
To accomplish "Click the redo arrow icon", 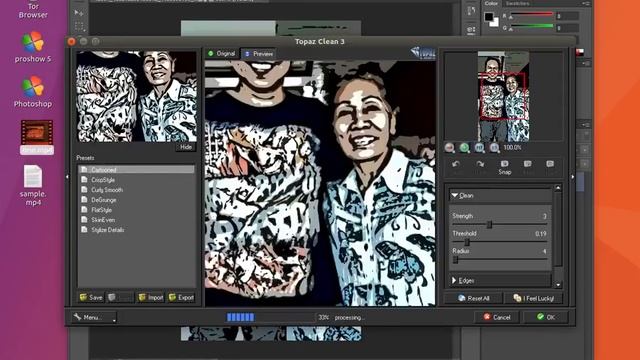I will pyautogui.click(x=480, y=164).
